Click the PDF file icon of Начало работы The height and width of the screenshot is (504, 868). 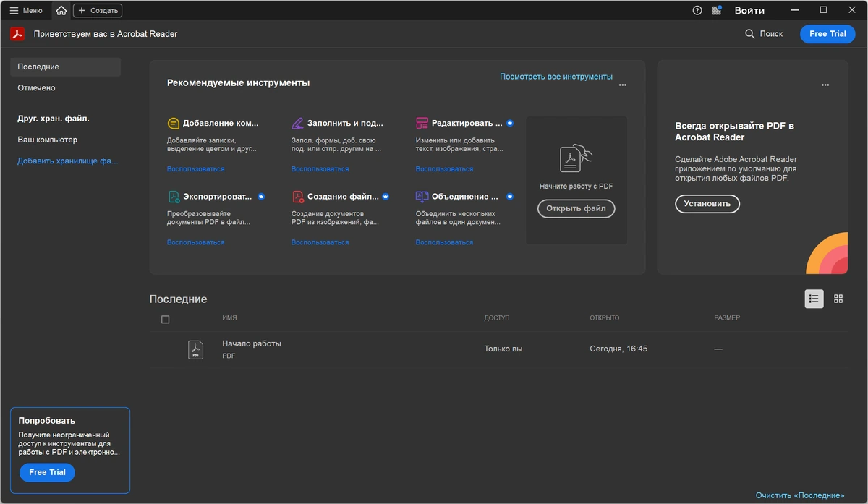pos(195,349)
